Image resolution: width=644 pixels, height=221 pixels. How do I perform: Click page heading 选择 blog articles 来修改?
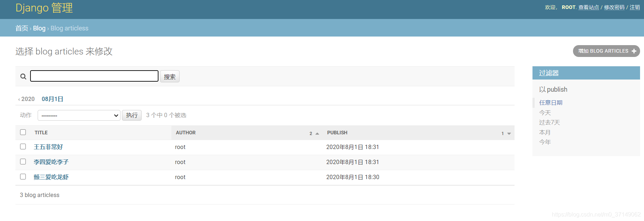pyautogui.click(x=64, y=52)
